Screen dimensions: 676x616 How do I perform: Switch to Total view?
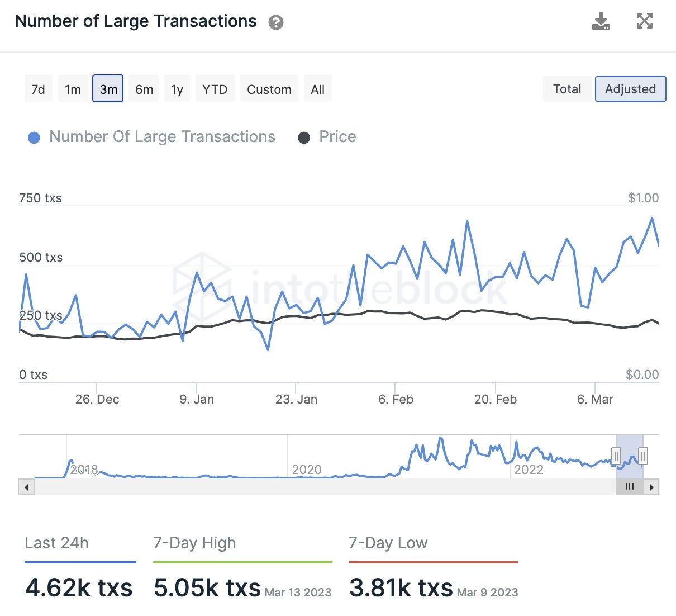click(566, 89)
